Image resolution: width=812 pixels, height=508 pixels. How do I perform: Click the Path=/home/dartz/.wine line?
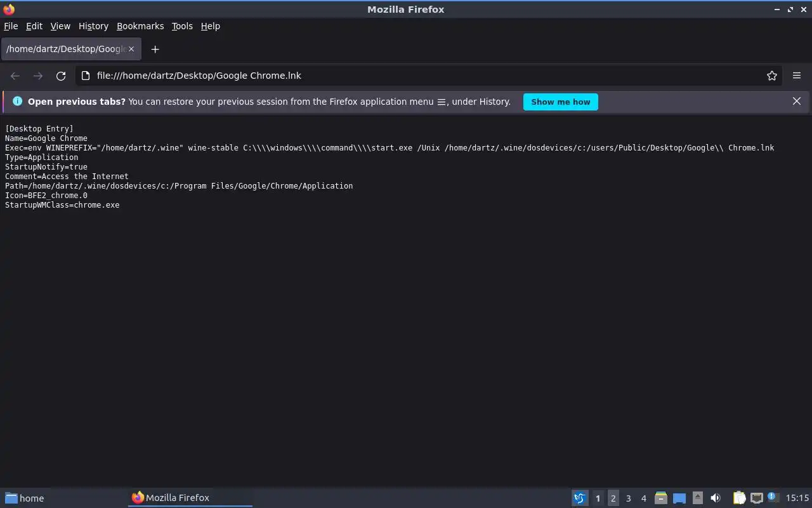click(179, 186)
